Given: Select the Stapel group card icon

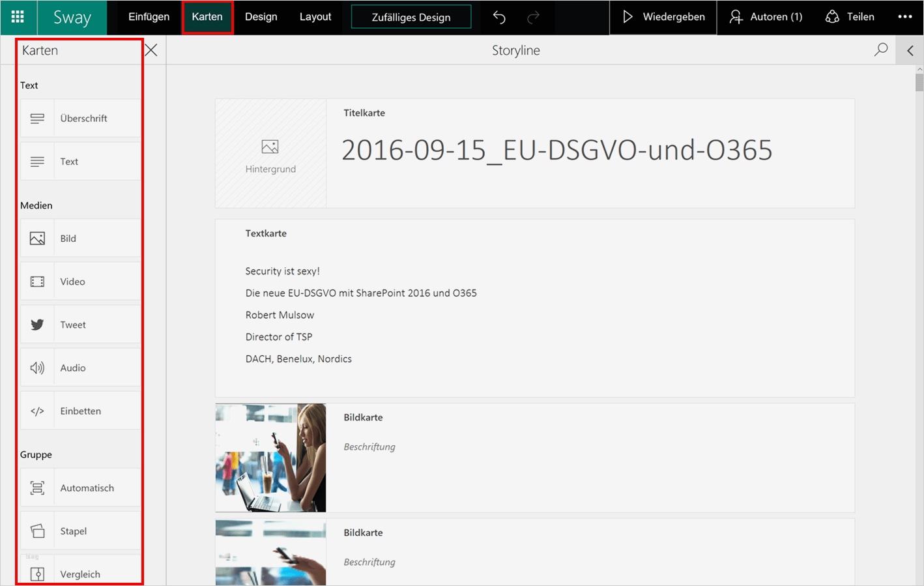Looking at the screenshot, I should click(x=37, y=530).
